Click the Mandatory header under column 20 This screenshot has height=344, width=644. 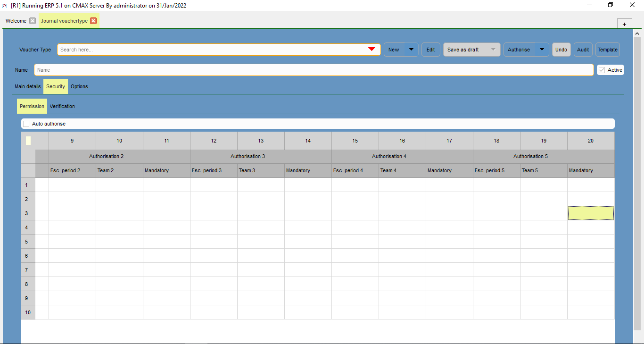tap(591, 170)
